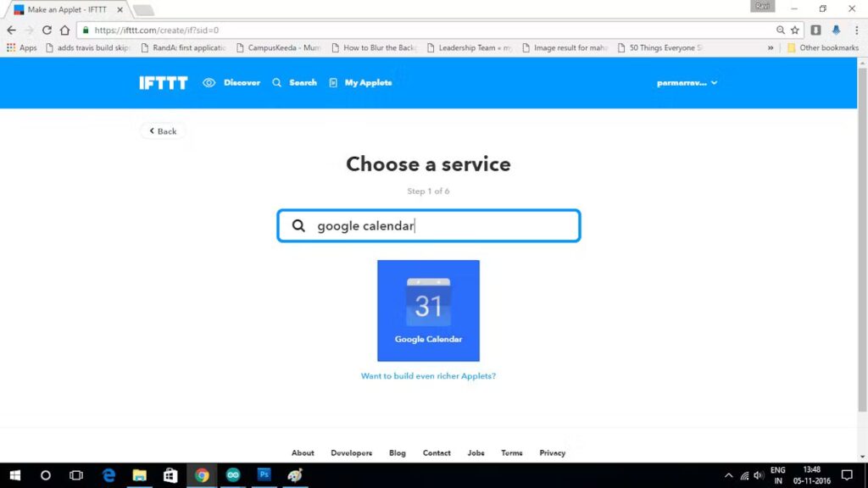Open the network status icon
868x488 pixels.
tap(744, 475)
